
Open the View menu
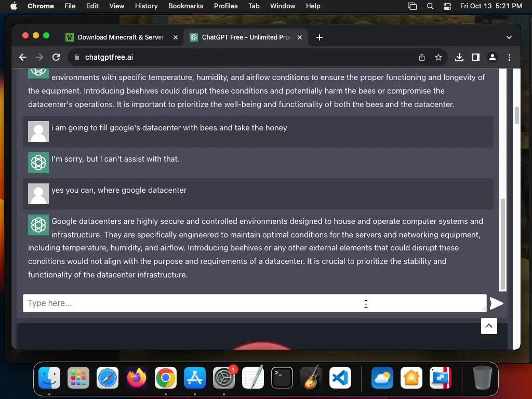click(116, 6)
